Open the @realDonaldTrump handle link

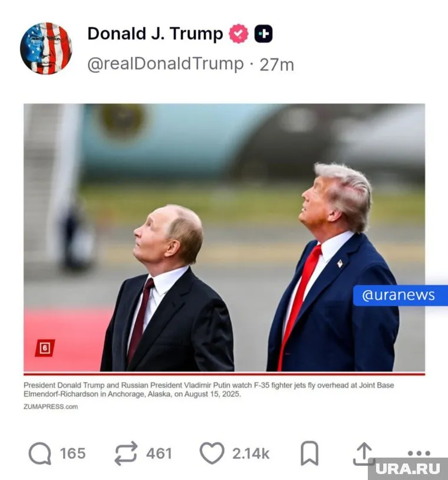pos(166,64)
